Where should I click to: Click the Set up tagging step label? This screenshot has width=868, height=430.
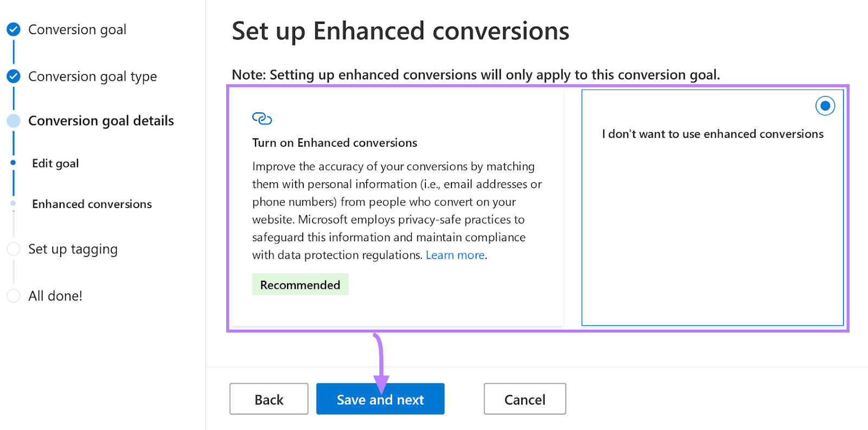click(x=73, y=249)
